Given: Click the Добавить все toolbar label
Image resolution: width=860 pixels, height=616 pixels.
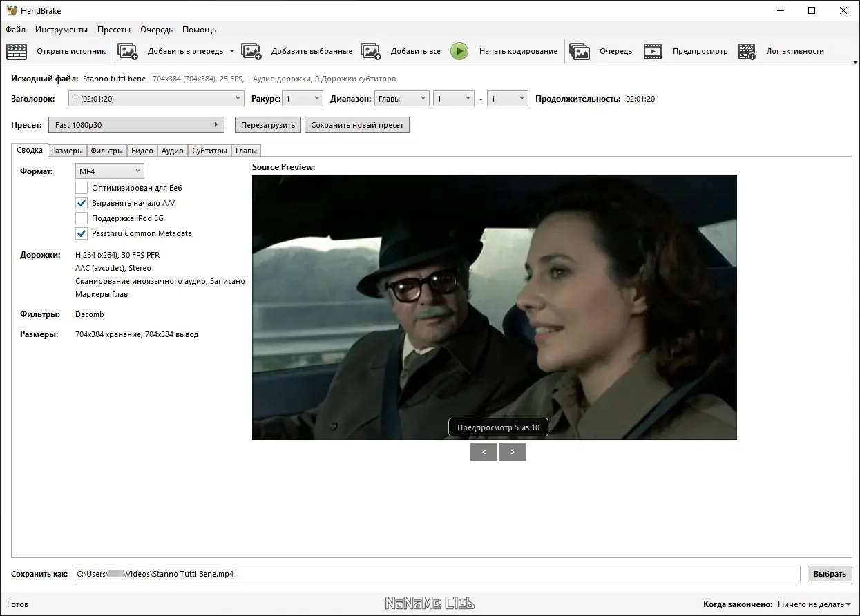Looking at the screenshot, I should (x=416, y=51).
